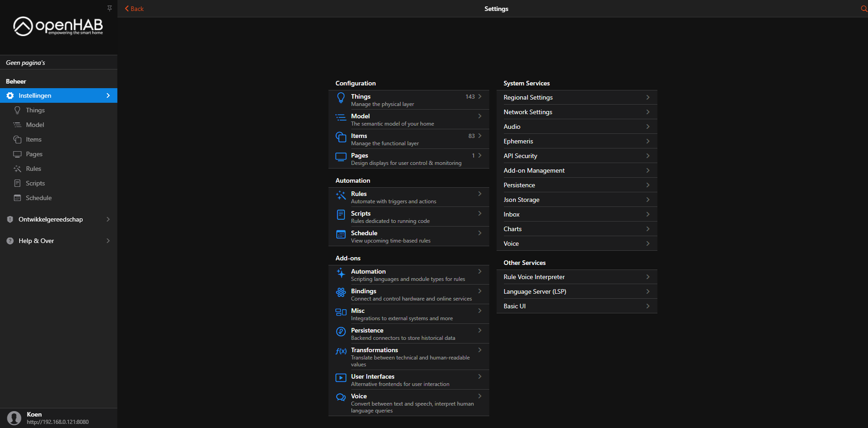
Task: Select Scripts in the sidebar menu
Action: [x=58, y=183]
